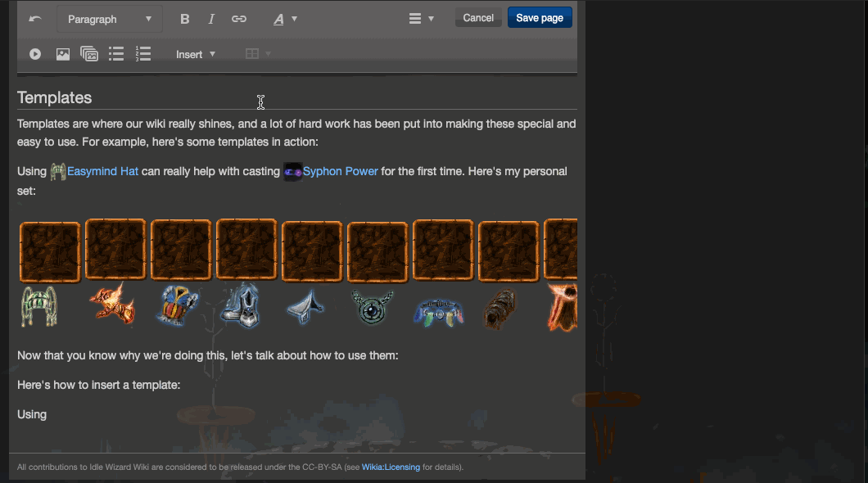Select the blue and orange robe item image
The width and height of the screenshot is (868, 483).
178,306
